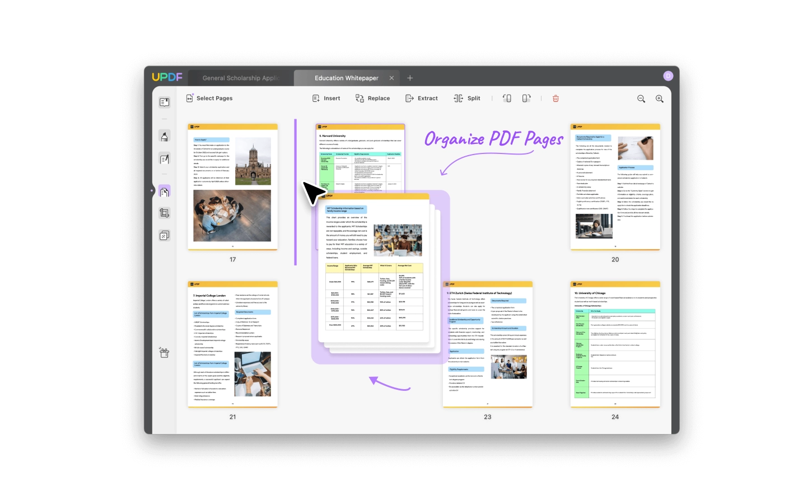Click the UPDF logo
This screenshot has width=812, height=504.
(x=167, y=77)
